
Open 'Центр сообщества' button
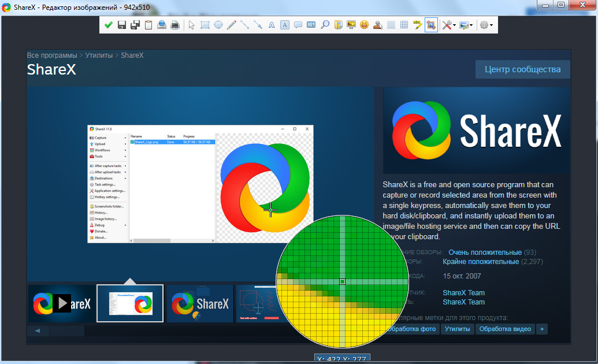click(522, 69)
